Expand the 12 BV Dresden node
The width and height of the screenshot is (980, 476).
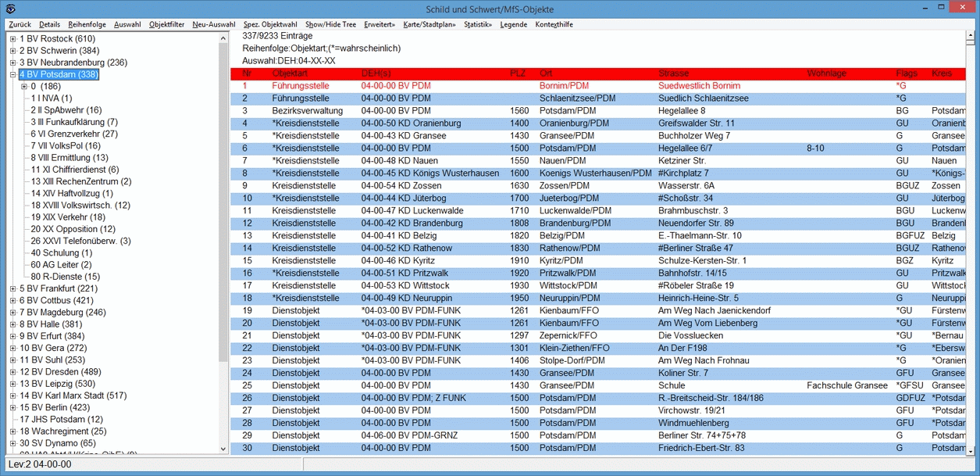click(12, 372)
